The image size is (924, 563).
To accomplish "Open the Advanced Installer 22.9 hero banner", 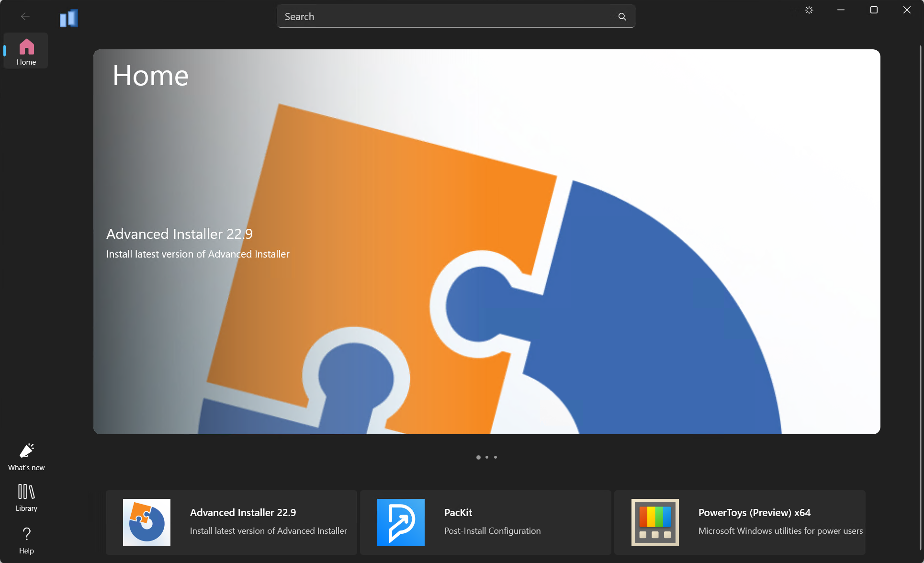I will click(x=486, y=242).
